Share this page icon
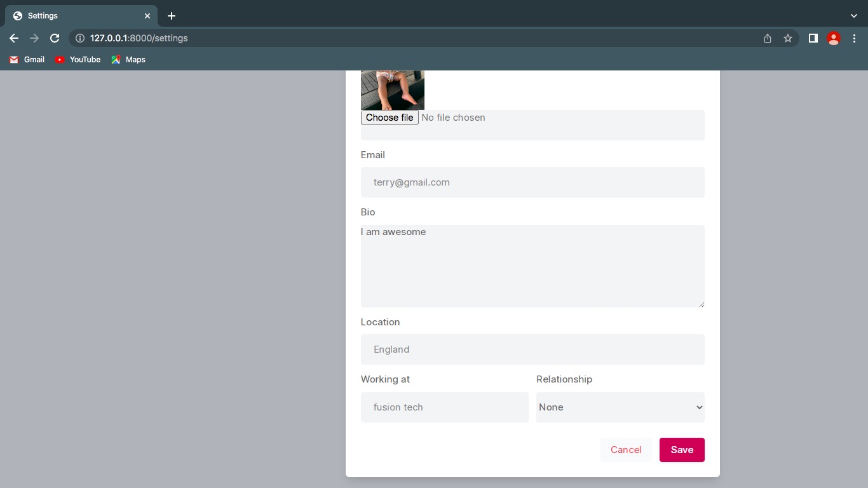868x488 pixels. [x=768, y=38]
